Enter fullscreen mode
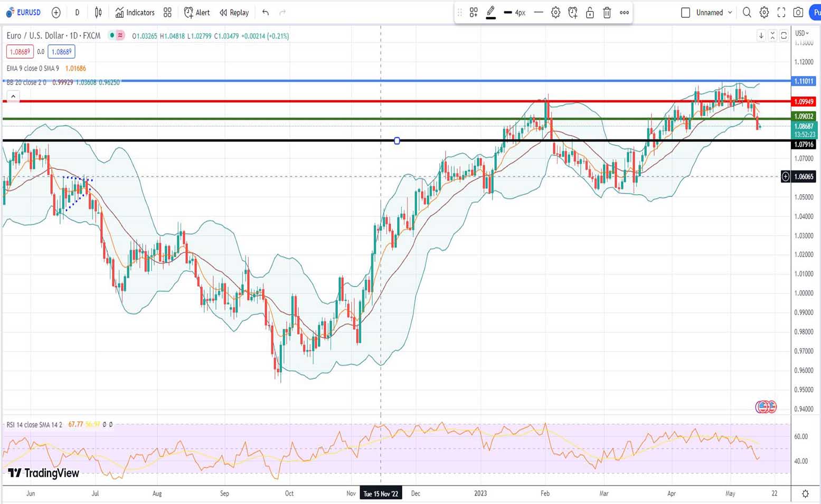 pos(781,12)
